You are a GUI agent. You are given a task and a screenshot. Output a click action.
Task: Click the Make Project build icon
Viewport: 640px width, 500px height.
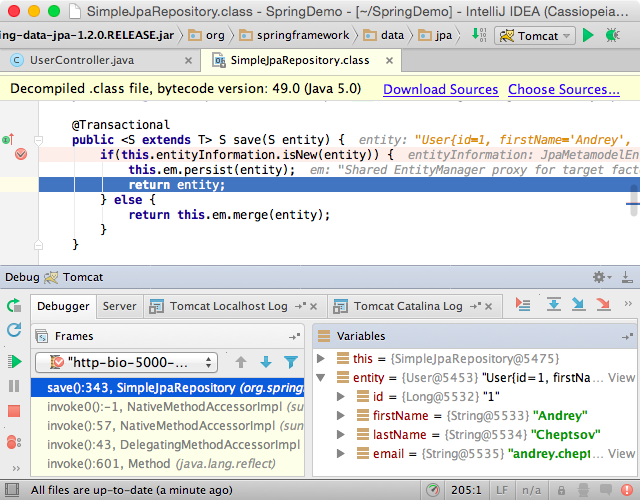click(479, 35)
